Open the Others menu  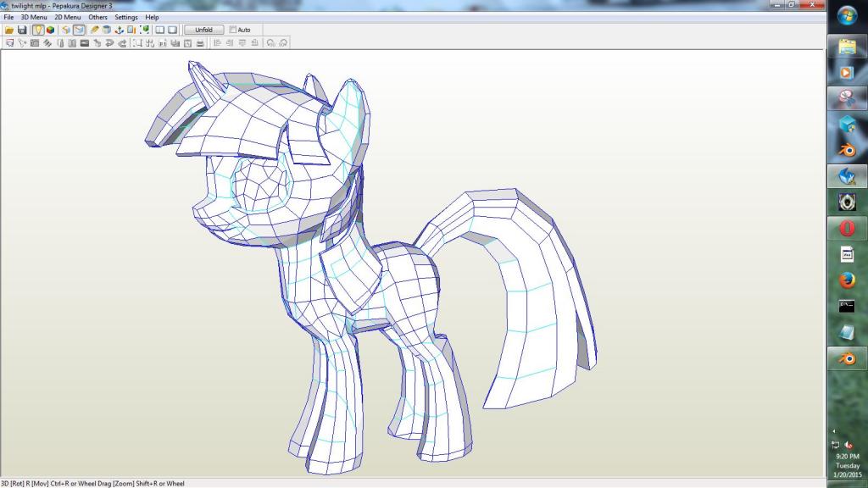pos(98,17)
